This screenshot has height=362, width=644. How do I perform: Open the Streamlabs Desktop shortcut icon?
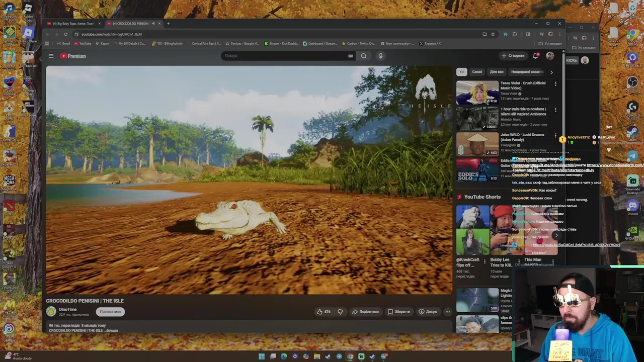pos(632,184)
